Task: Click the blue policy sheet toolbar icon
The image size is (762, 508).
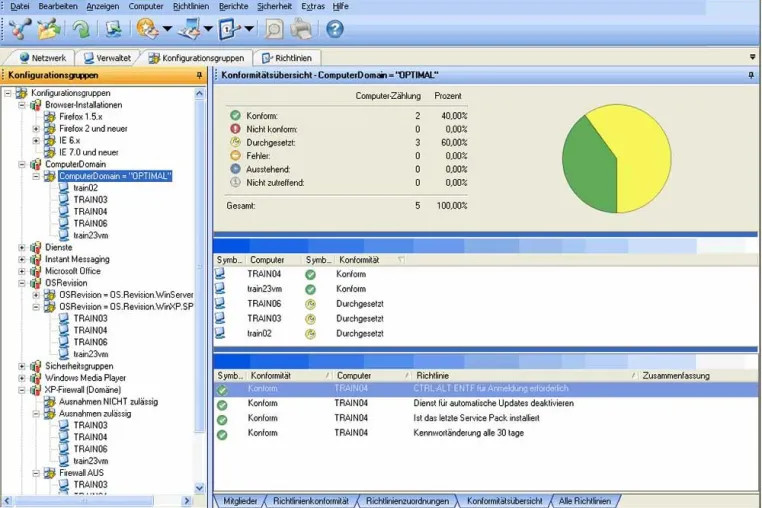Action: pyautogui.click(x=230, y=29)
